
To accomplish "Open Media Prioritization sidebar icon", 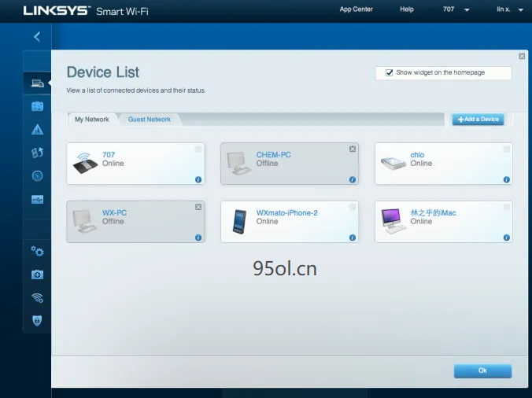I will click(x=37, y=153).
